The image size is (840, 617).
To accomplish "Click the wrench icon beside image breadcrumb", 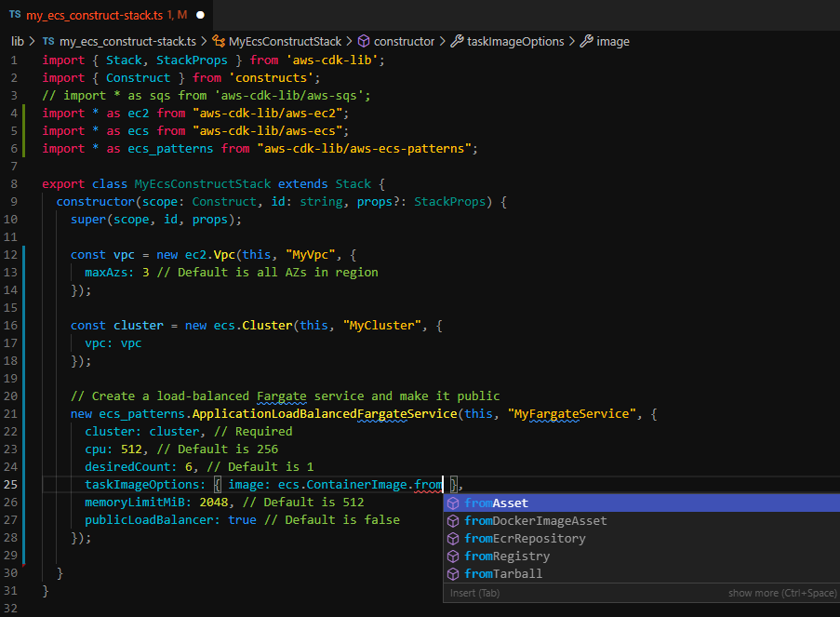I will [x=588, y=41].
